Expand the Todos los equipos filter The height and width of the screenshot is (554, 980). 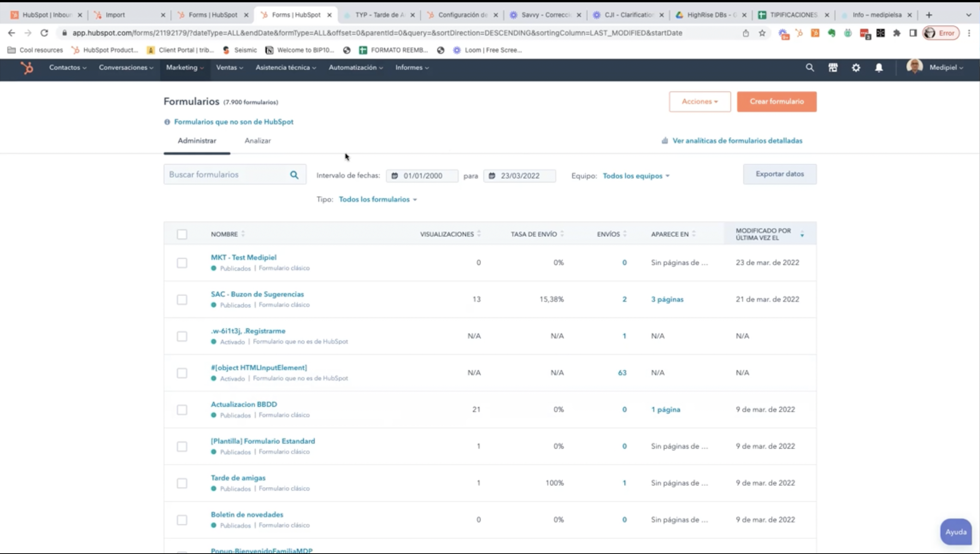636,176
